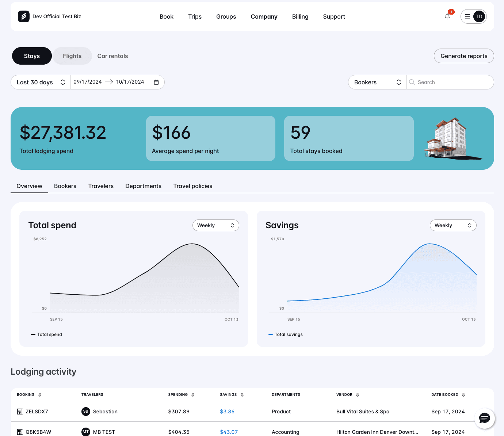Go to Billing in top navigation
Viewport: 504px width, 436px height.
[x=300, y=16]
